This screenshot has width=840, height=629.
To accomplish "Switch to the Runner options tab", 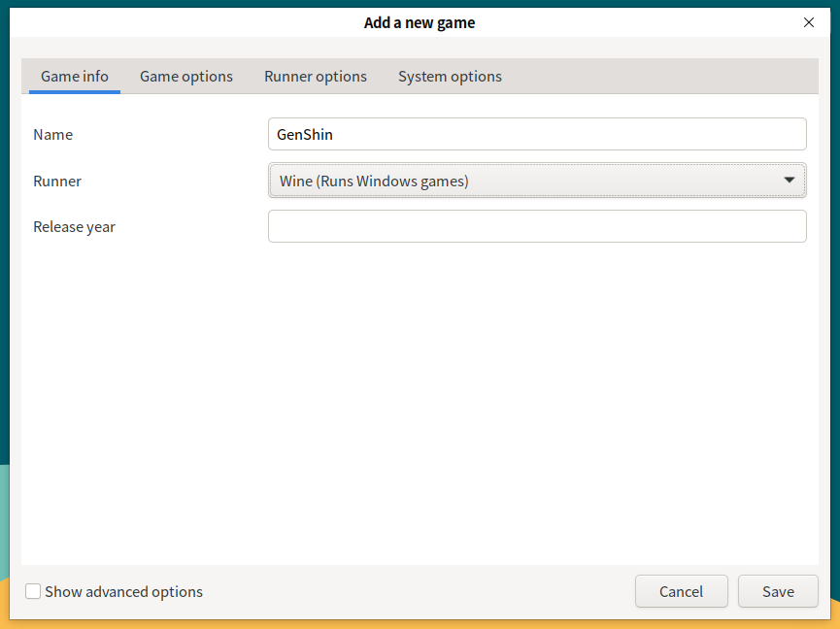I will (316, 77).
